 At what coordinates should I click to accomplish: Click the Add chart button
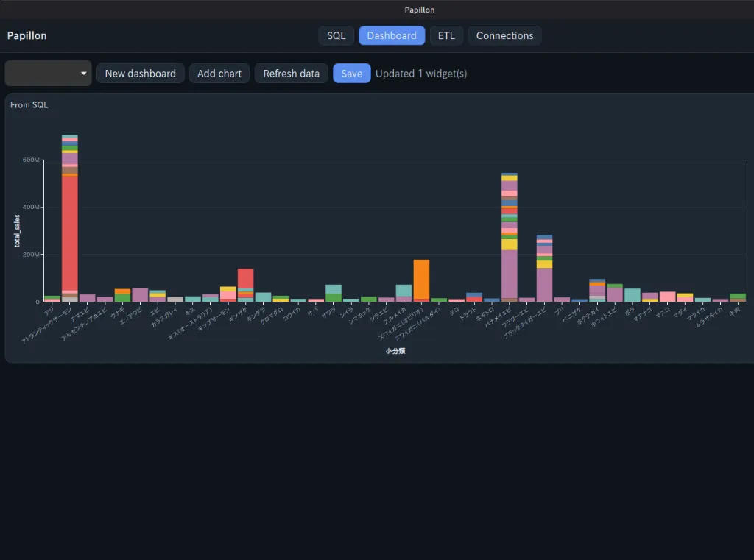click(219, 74)
